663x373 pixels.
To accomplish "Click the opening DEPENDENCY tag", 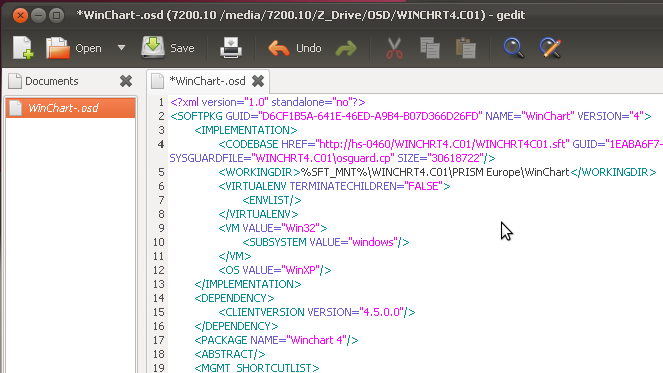I will click(x=234, y=298).
